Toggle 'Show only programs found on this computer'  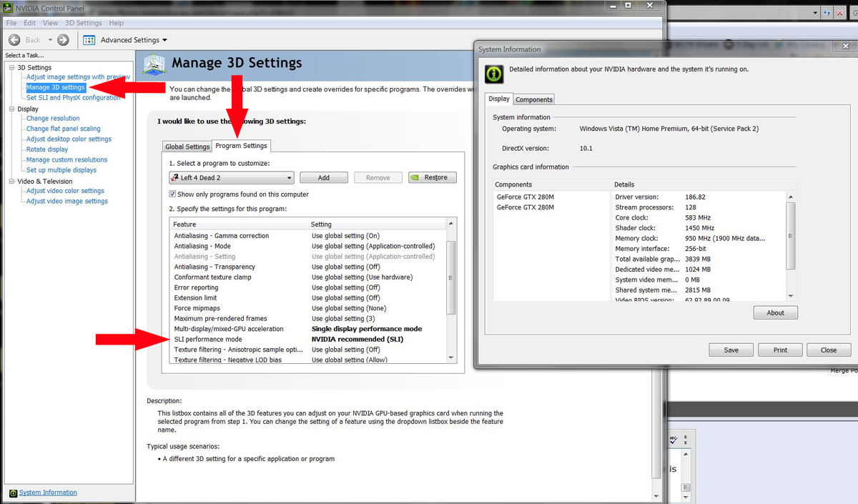click(172, 194)
